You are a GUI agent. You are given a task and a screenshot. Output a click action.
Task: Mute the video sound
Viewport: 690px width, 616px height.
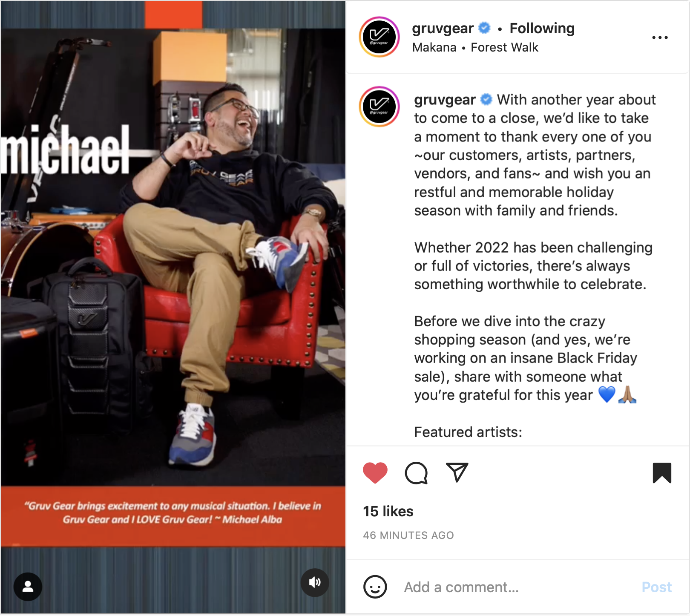coord(315,582)
